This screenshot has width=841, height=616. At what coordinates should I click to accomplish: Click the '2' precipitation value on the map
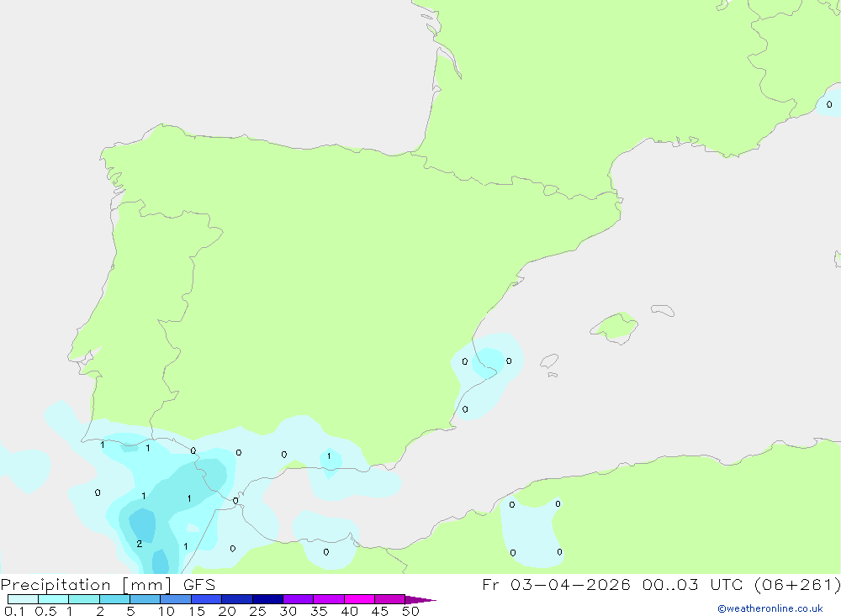tap(140, 544)
